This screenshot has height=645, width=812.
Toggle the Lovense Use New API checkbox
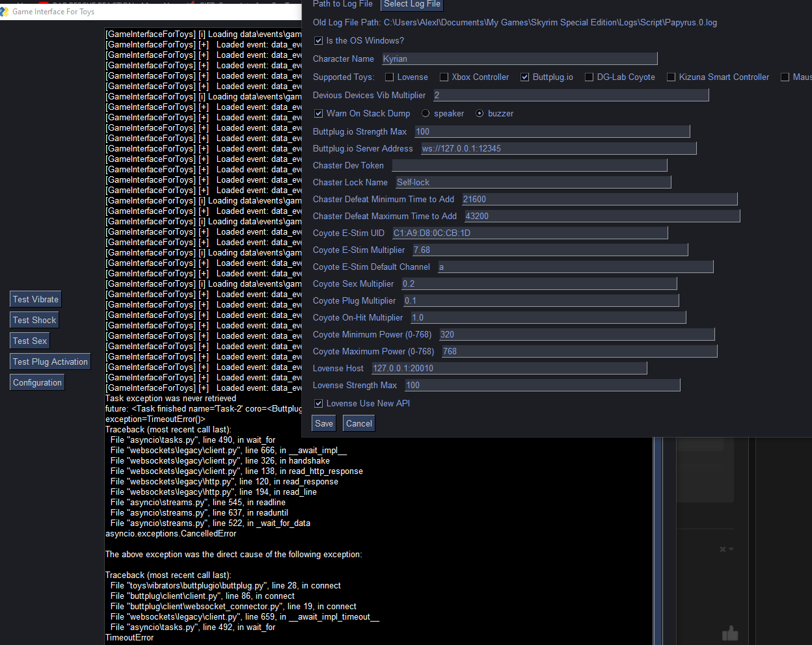pyautogui.click(x=319, y=403)
